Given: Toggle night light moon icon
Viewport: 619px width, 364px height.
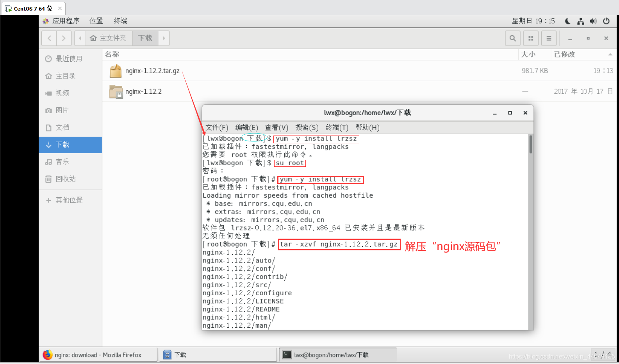Looking at the screenshot, I should [568, 21].
